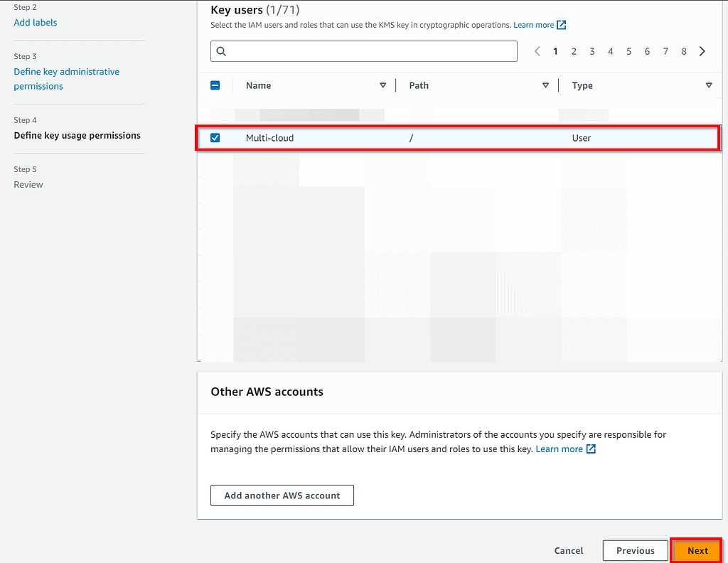Click Add another AWS account
Viewport: 728px width, 563px height.
(282, 495)
